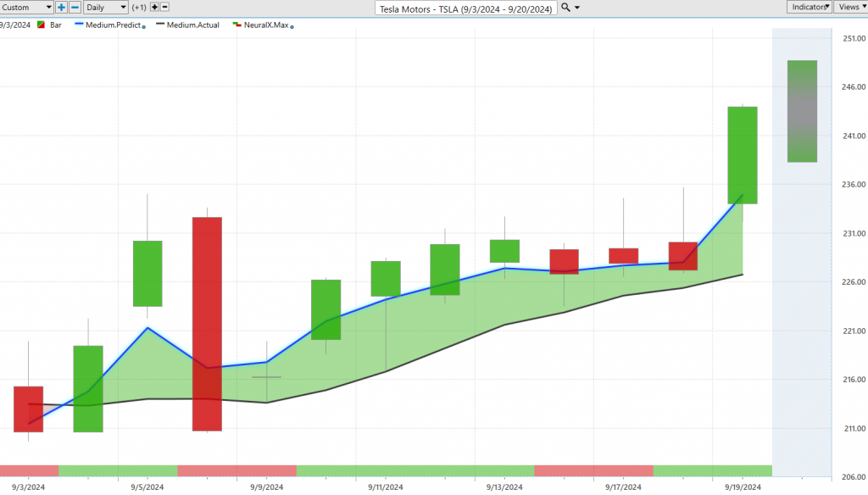This screenshot has height=495, width=868.
Task: Click the blue minus zoom-out button
Action: point(75,7)
